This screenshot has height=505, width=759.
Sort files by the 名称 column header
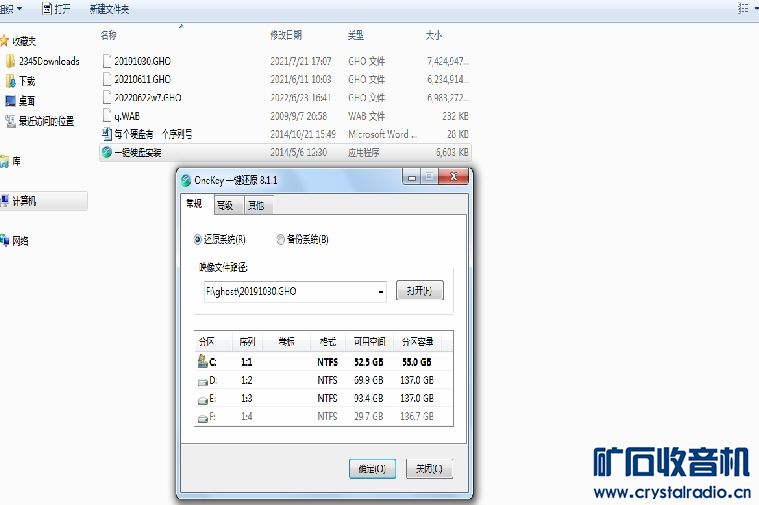[108, 35]
